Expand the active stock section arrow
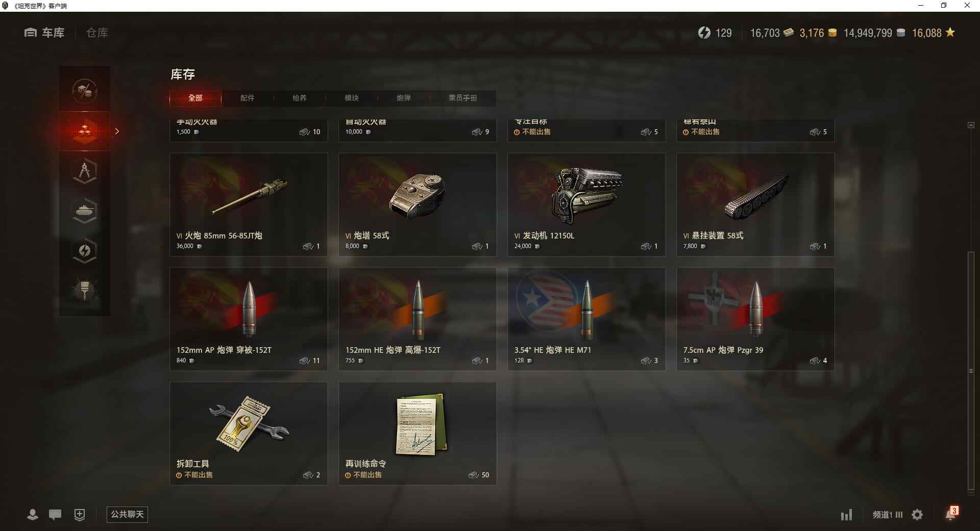980x531 pixels. 117,131
